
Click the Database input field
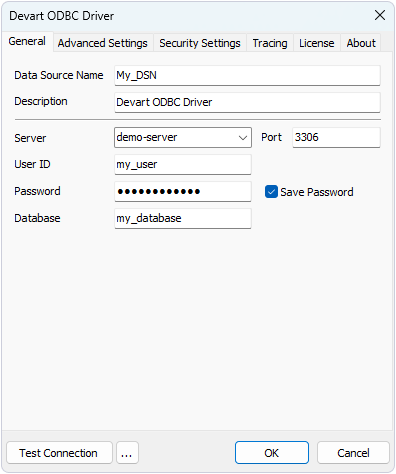tap(183, 218)
